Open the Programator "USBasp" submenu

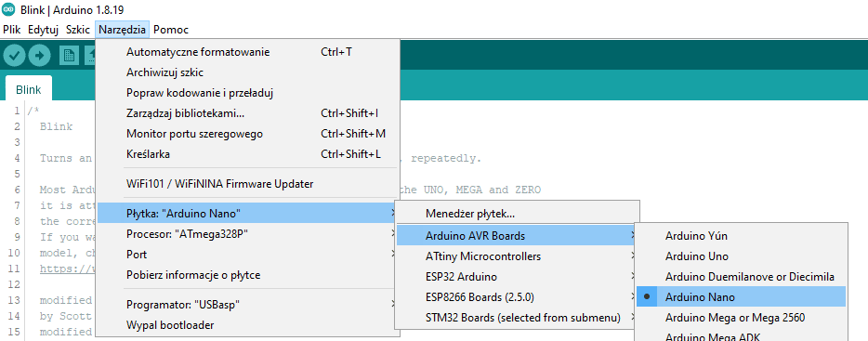[247, 305]
